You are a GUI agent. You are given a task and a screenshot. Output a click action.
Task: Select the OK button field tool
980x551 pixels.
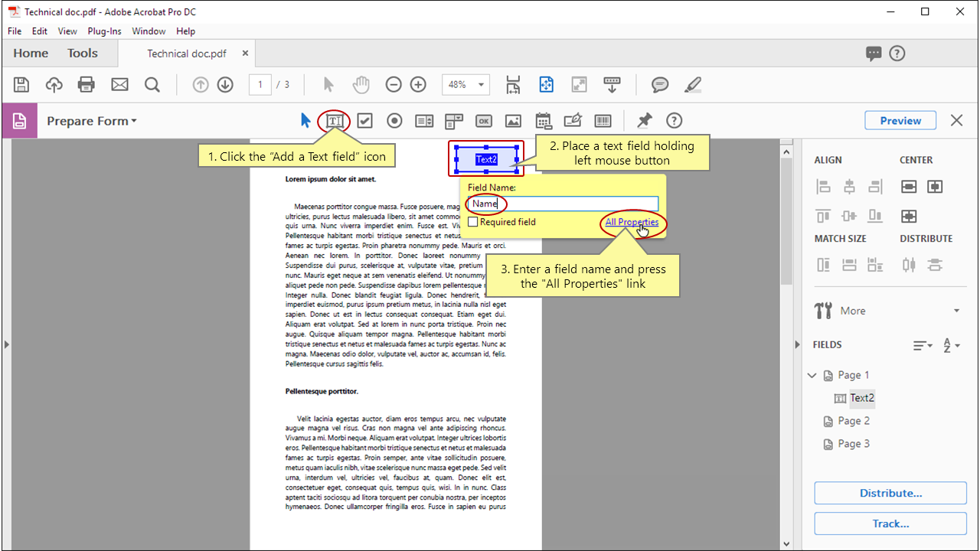click(x=483, y=120)
